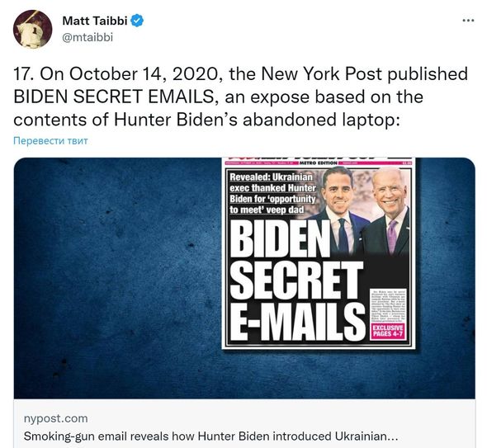Open the New York Post cover image
The image size is (487, 448).
tap(319, 253)
